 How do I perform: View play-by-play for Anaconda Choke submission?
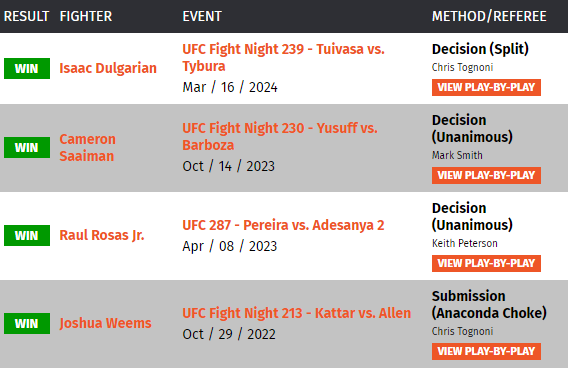coord(486,351)
